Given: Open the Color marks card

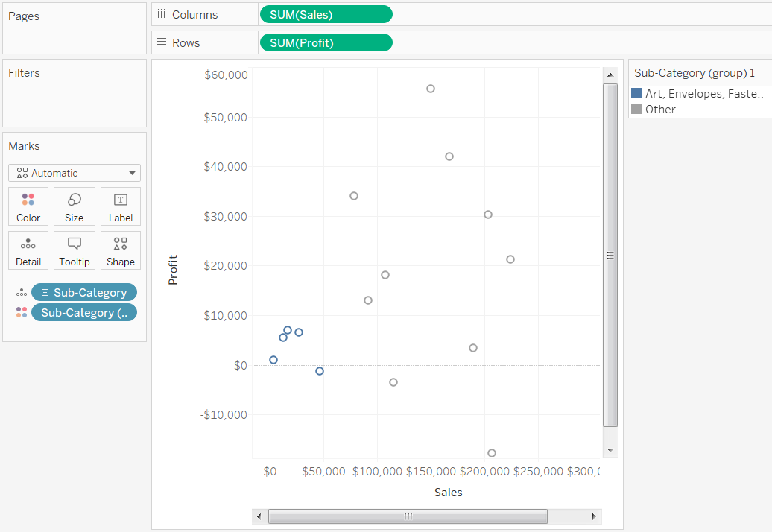Looking at the screenshot, I should 28,206.
